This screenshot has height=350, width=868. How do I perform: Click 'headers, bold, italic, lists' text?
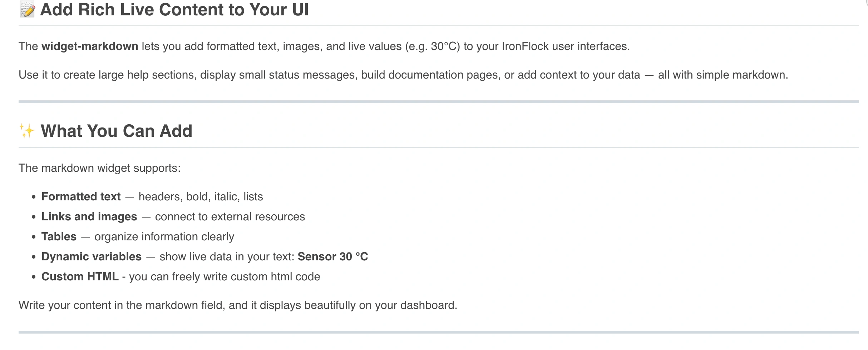point(201,197)
